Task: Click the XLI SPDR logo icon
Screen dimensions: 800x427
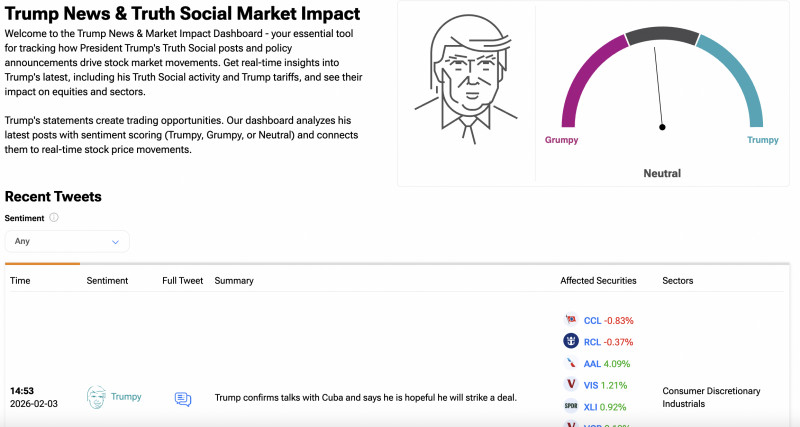Action: [x=570, y=407]
